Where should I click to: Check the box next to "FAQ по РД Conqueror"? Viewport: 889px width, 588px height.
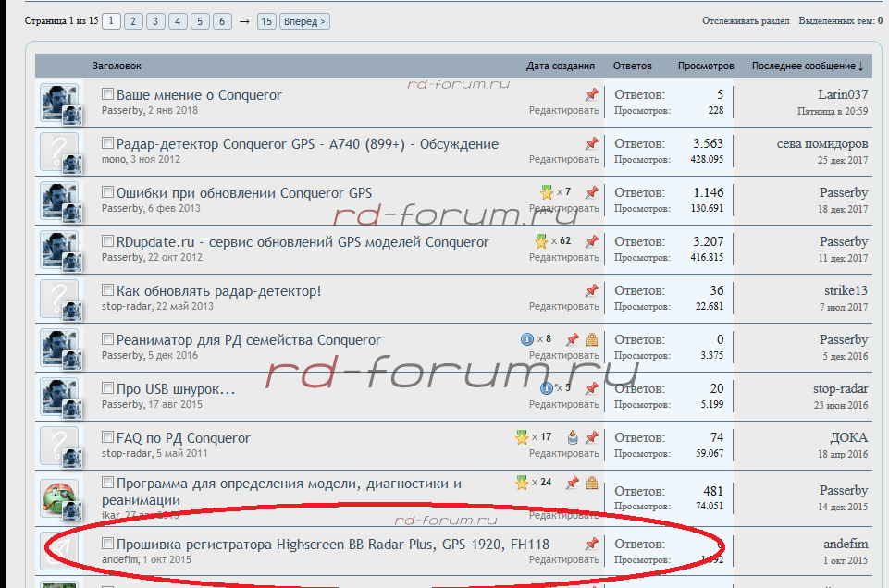[x=107, y=437]
